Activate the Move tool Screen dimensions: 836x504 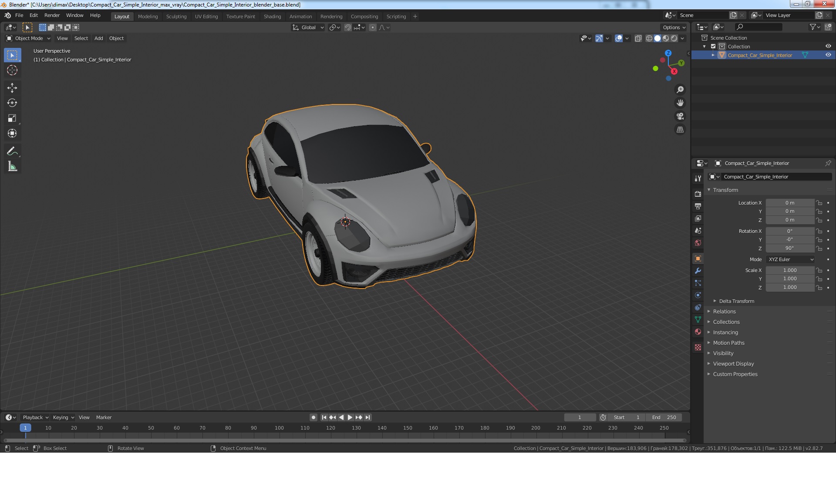(x=12, y=88)
